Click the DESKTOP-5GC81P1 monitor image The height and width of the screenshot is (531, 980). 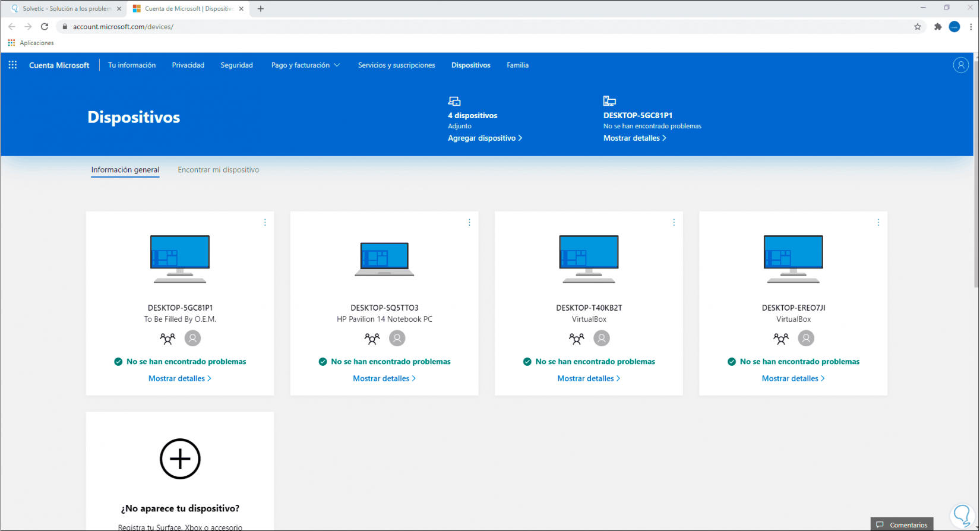180,259
